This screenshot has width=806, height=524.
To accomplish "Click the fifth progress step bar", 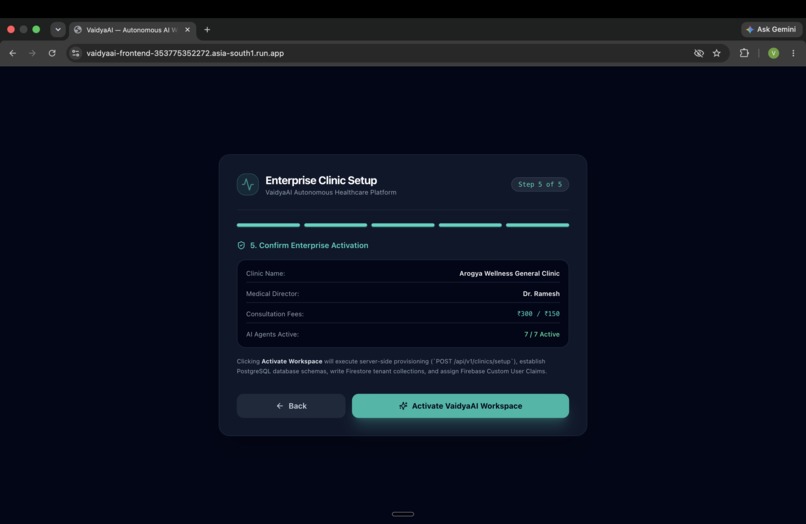I will tap(537, 225).
